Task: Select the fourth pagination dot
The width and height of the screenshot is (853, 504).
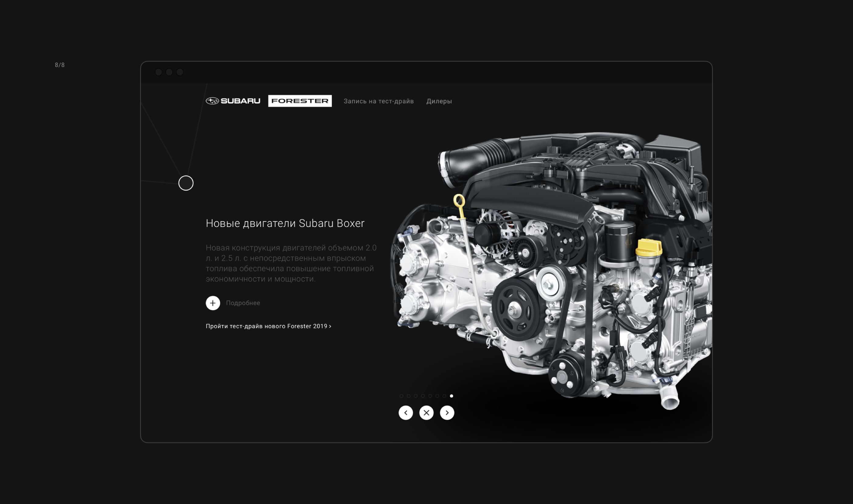Action: pos(423,396)
